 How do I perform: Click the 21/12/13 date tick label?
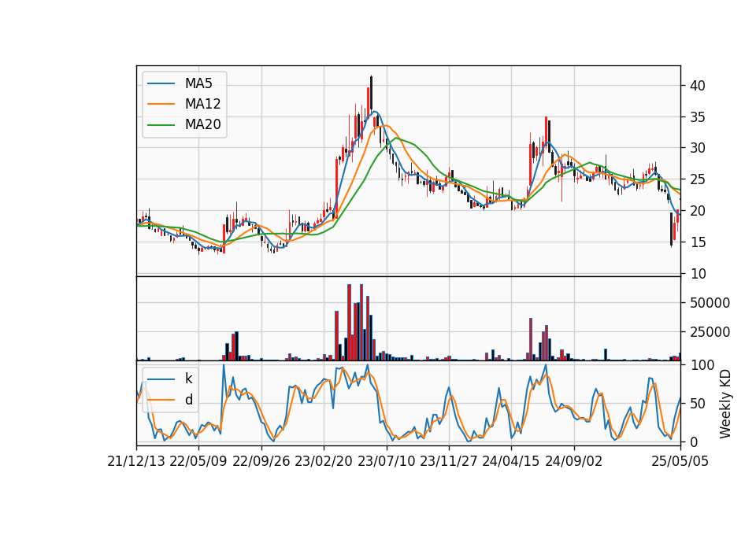tap(136, 462)
